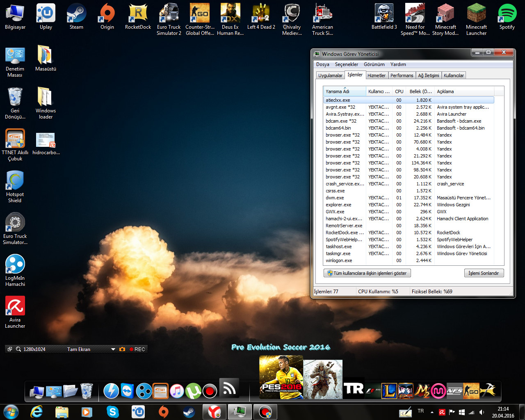Select the bdcam.exe *32 process row

point(409,121)
